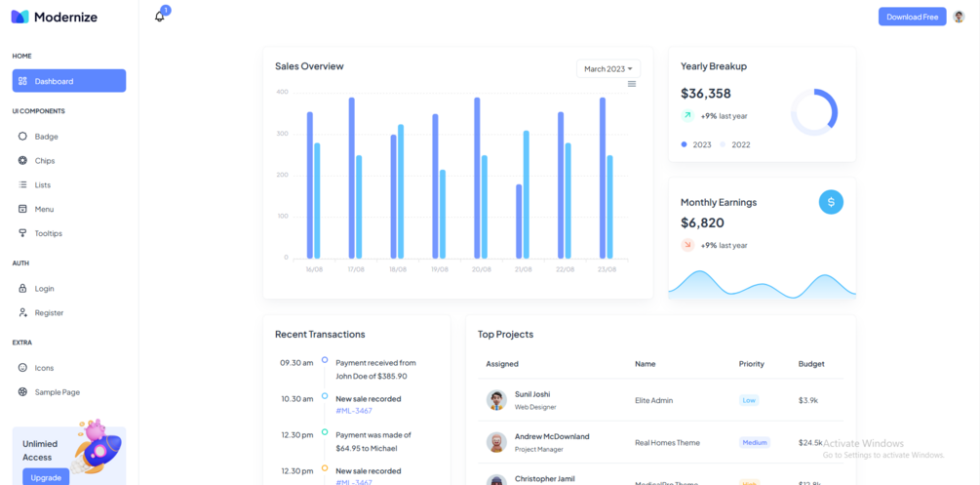Click Sunil Joshi's avatar
This screenshot has width=980, height=485.
point(496,400)
